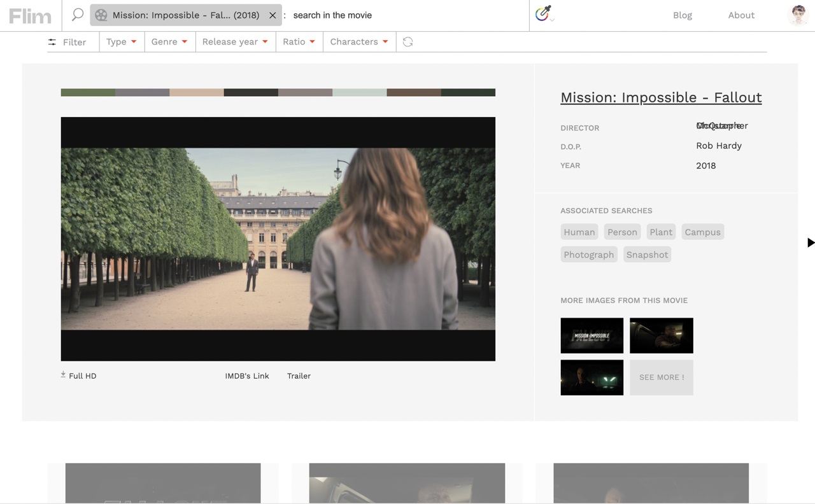Screen dimensions: 815x504
Task: Open the Mission Impossible title card thumbnail
Action: tap(592, 335)
